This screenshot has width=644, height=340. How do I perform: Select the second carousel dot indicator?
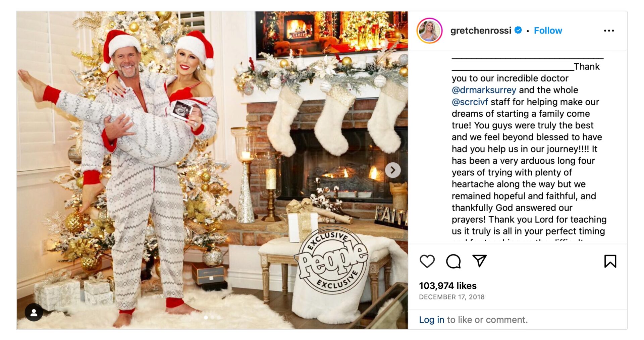point(212,317)
